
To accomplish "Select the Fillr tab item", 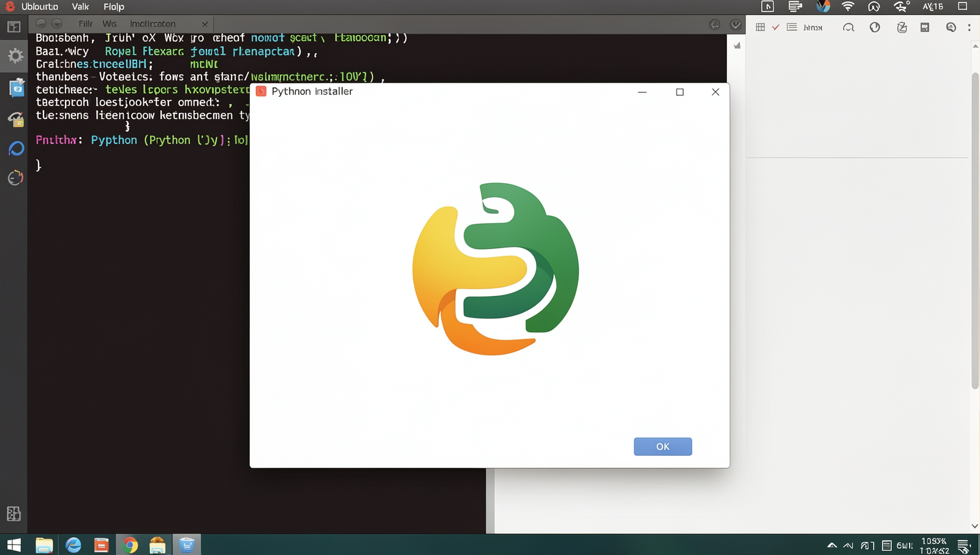I will pos(86,24).
